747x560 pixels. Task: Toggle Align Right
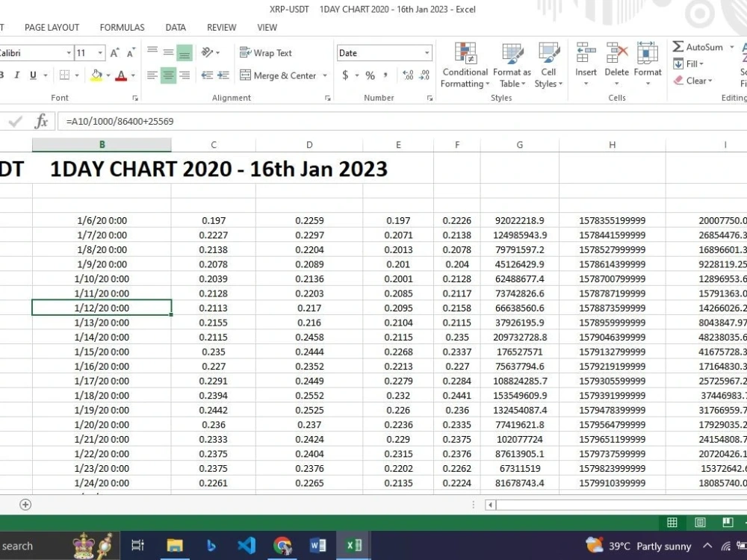tap(185, 75)
